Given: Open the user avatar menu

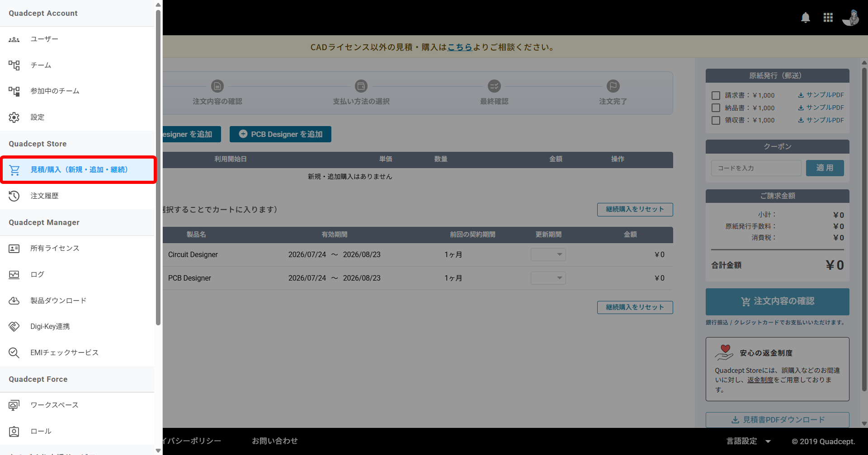Looking at the screenshot, I should click(x=851, y=18).
